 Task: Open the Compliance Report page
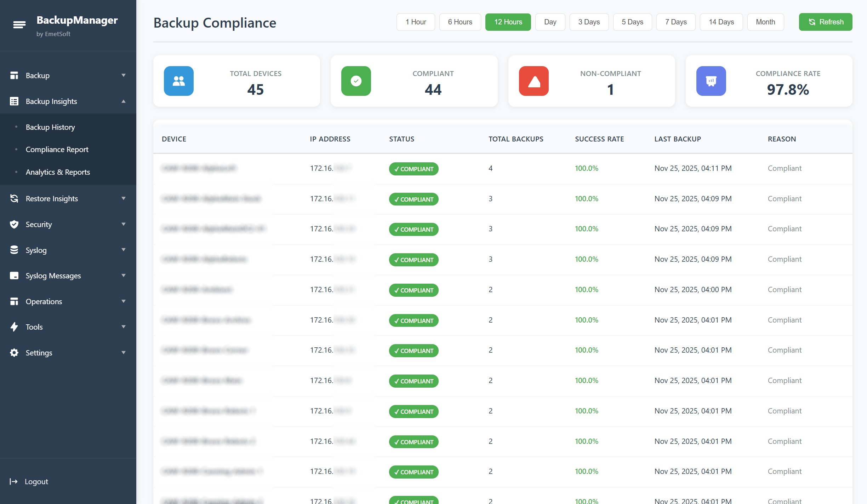(x=57, y=149)
